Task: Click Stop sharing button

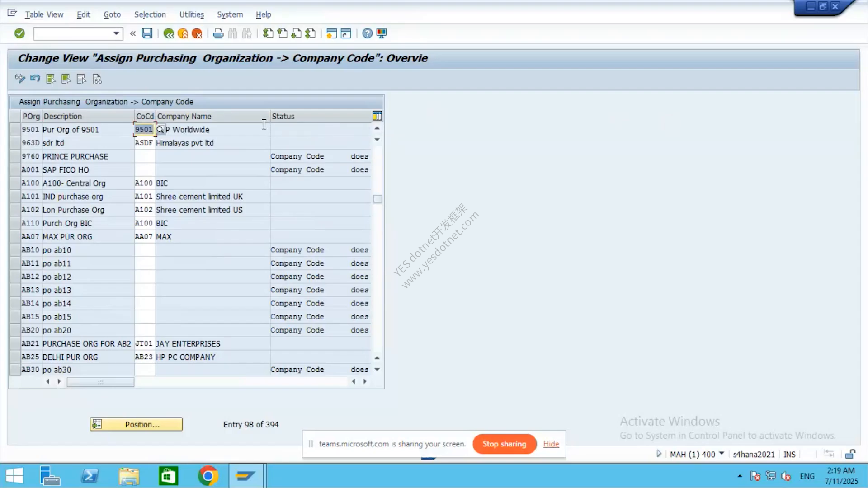Action: point(505,444)
